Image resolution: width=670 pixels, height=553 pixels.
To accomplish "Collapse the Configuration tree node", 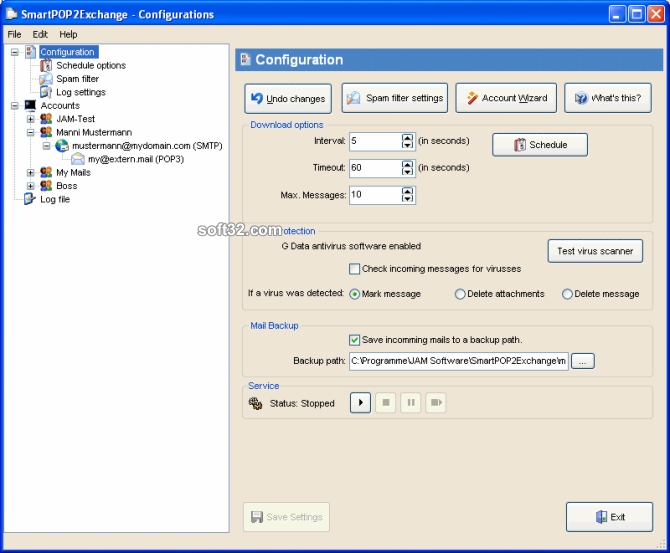I will click(x=15, y=52).
